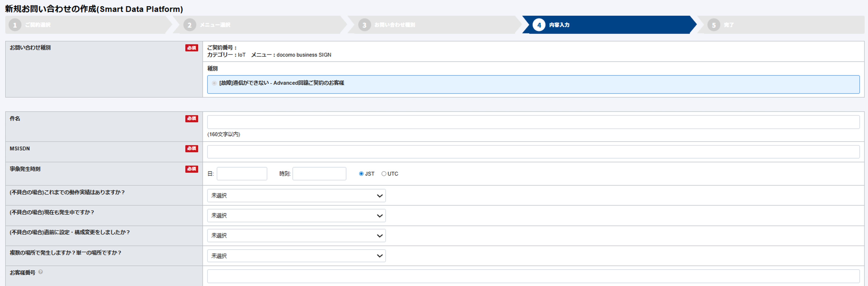Click step 1 ご契約選択 circle

(15, 25)
